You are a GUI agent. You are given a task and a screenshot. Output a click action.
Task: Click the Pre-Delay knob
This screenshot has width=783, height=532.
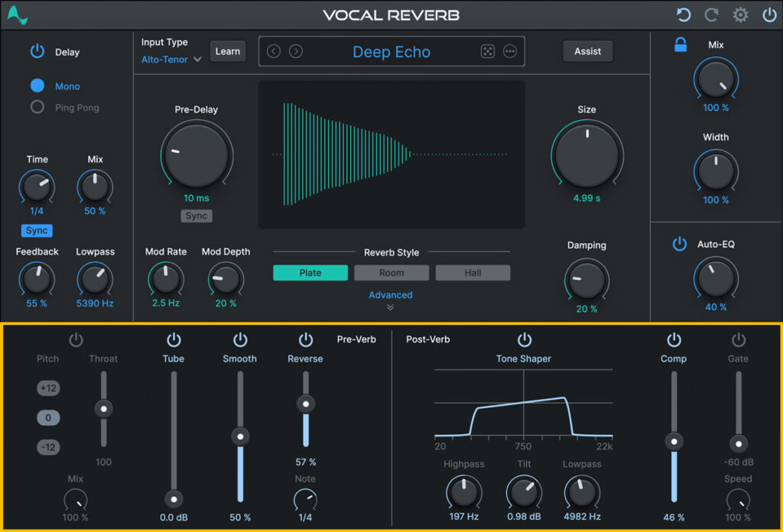(197, 154)
